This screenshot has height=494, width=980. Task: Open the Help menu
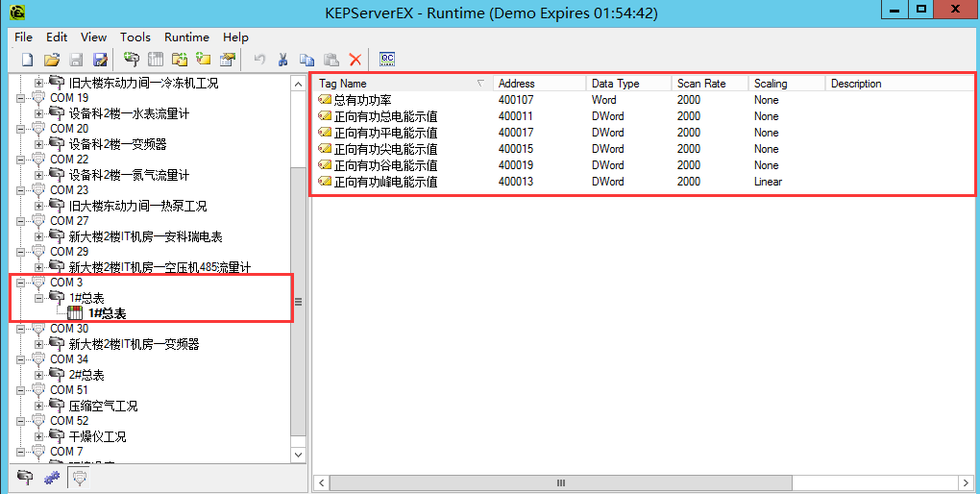click(235, 37)
